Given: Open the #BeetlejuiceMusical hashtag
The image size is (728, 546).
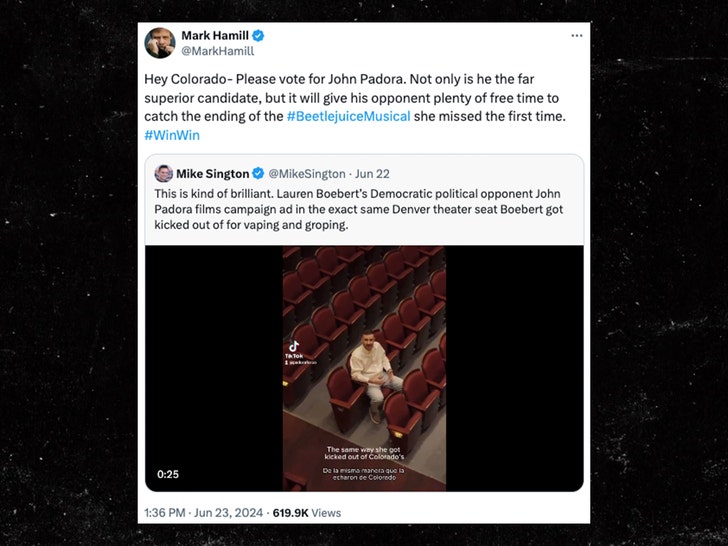Looking at the screenshot, I should tap(348, 116).
